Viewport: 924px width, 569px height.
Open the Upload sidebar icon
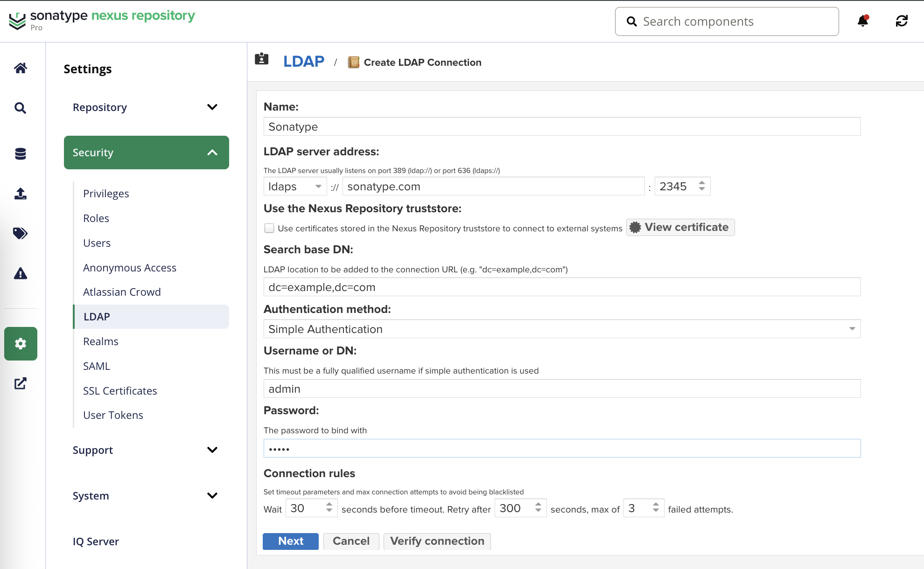21,194
